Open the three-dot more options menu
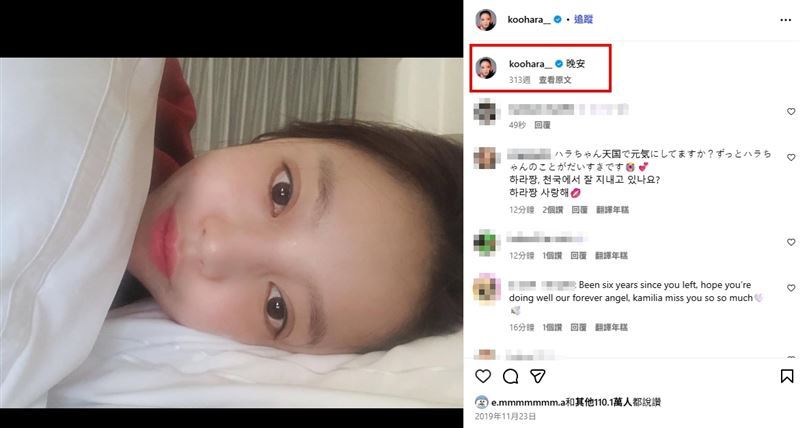Image resolution: width=800 pixels, height=428 pixels. [x=786, y=20]
